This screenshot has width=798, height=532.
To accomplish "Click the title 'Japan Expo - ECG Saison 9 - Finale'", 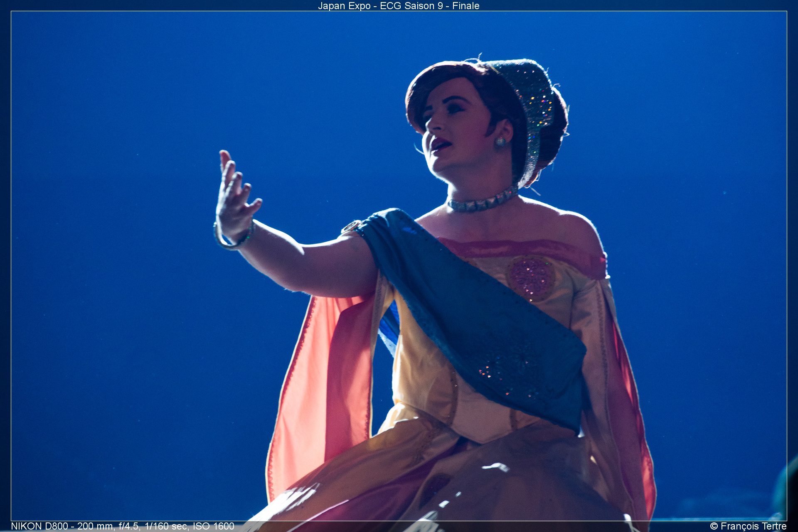I will coord(399,6).
